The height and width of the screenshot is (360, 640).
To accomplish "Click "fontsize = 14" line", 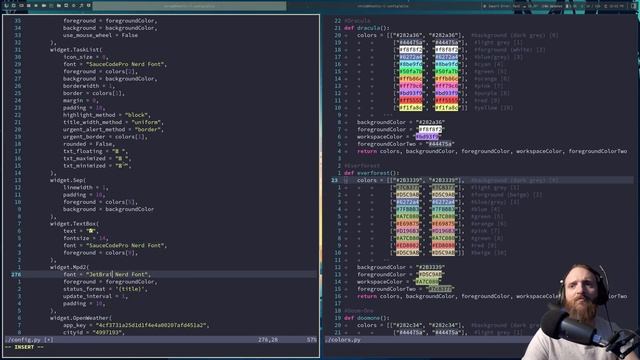I will (x=85, y=238).
